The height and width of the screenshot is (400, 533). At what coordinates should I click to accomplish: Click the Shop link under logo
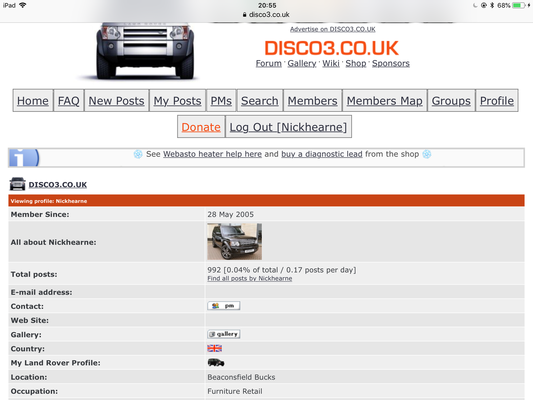coord(356,64)
